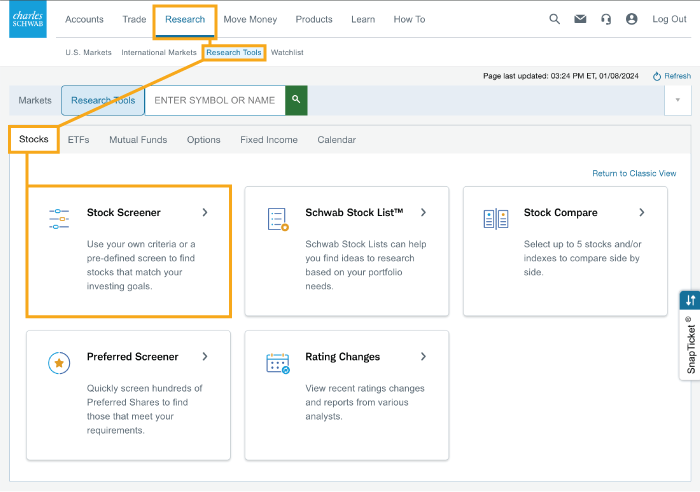The image size is (700, 492).
Task: Open the Stock Compare title
Action: tap(560, 213)
